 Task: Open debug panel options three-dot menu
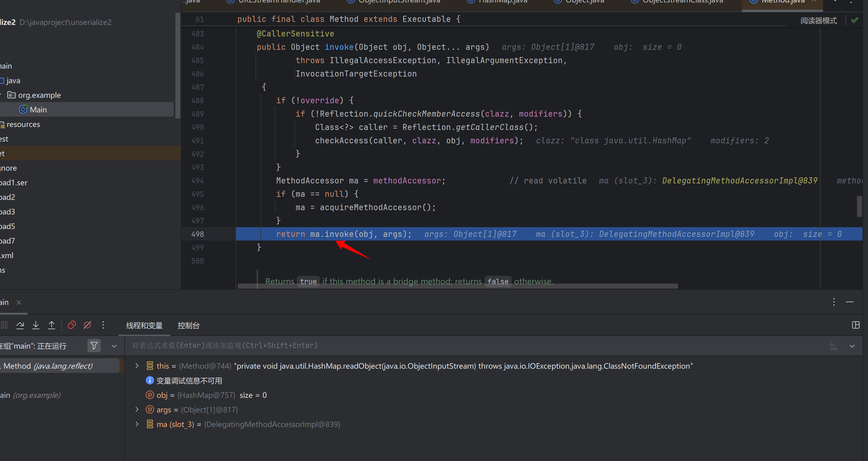(x=834, y=302)
